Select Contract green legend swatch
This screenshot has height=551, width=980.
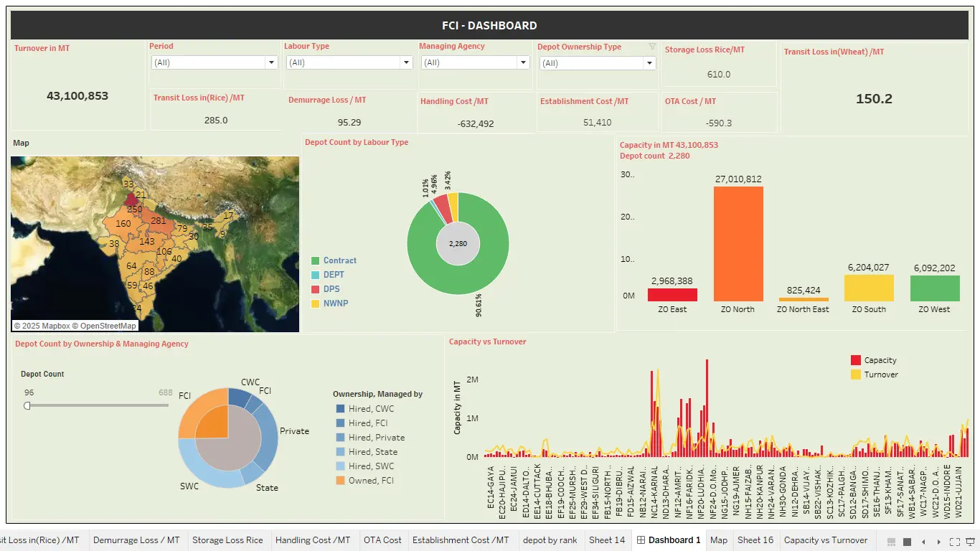pos(315,261)
